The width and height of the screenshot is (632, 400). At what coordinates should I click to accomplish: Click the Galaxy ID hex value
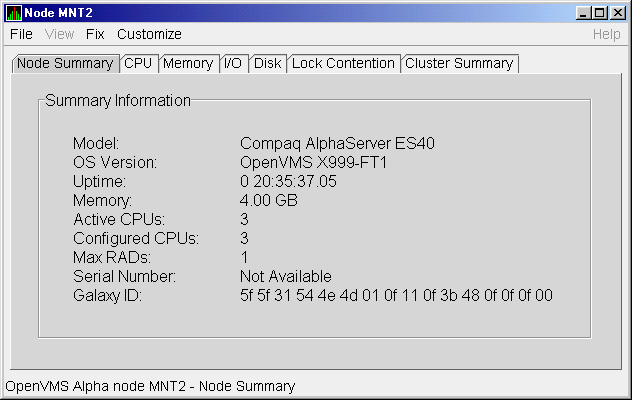point(396,295)
